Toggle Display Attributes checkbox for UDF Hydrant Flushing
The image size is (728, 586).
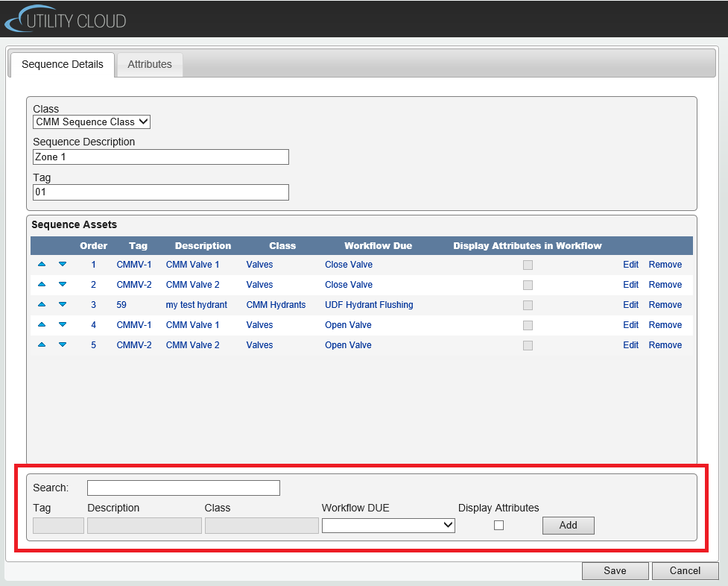(x=528, y=305)
